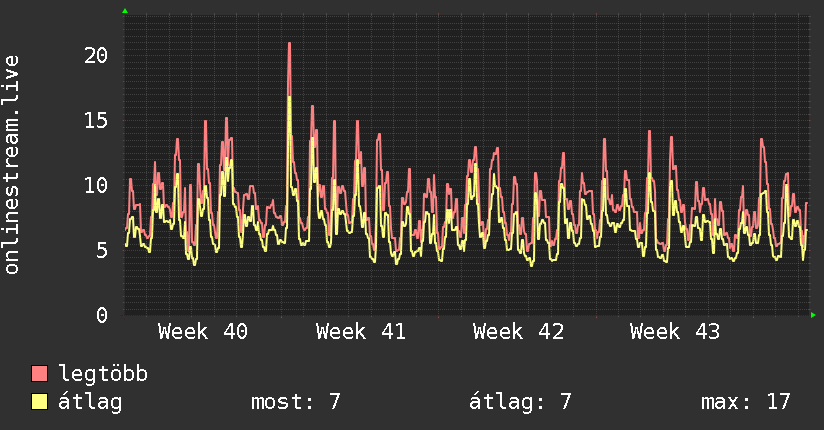Select the legtöbb legend label
Screen dimensions: 824x430
(x=103, y=373)
